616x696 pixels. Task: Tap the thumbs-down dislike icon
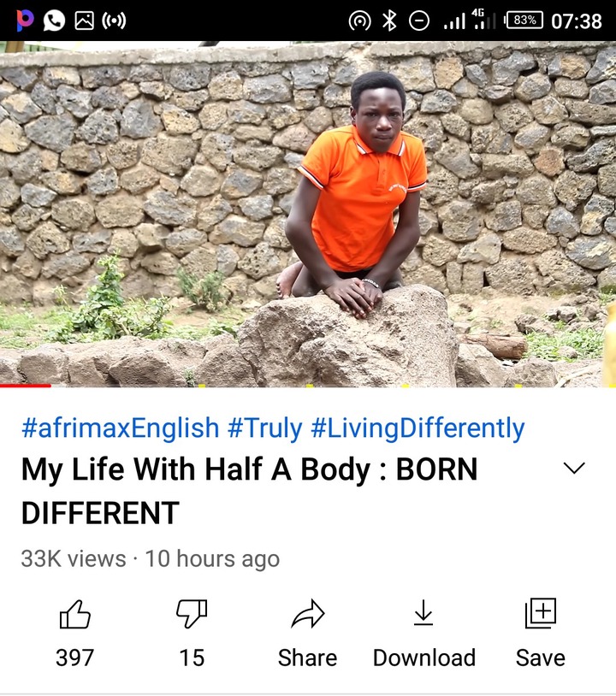tap(192, 614)
